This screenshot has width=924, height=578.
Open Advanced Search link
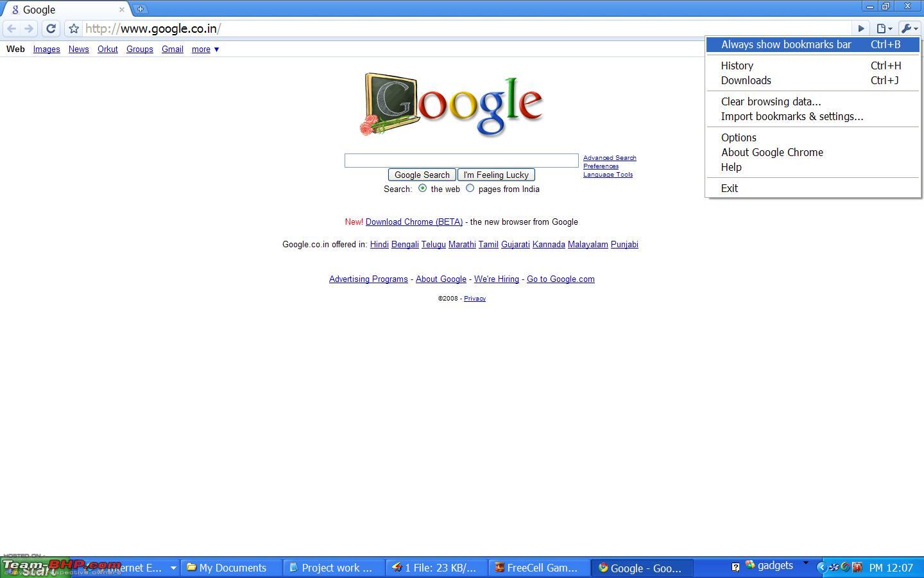[610, 158]
